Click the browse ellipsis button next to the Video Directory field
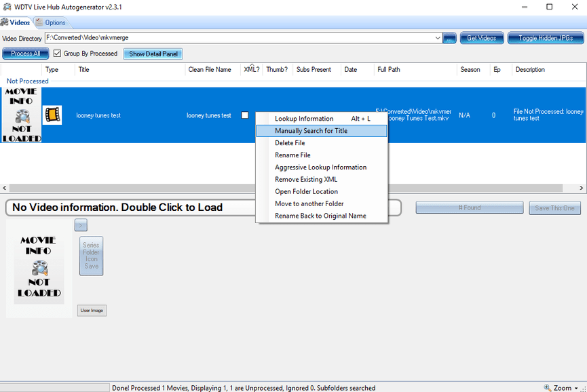The image size is (587, 392). pos(449,38)
